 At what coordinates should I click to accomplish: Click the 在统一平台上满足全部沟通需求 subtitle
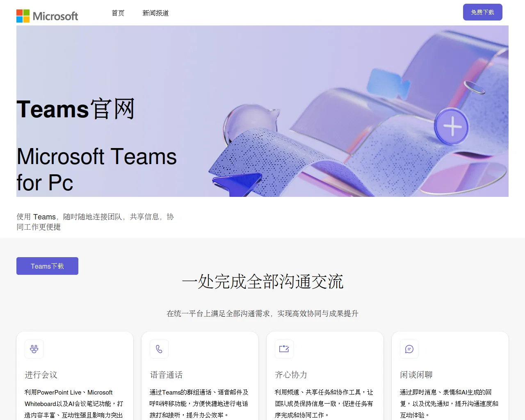(262, 314)
